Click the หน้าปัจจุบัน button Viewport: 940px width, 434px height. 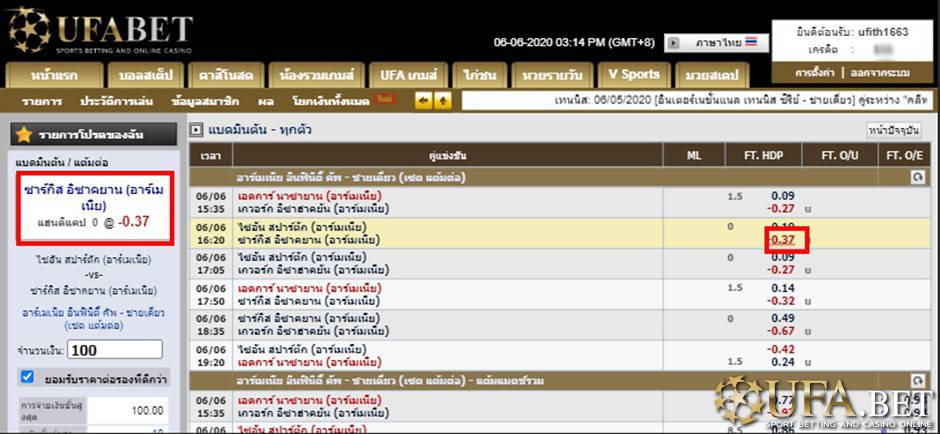point(894,130)
